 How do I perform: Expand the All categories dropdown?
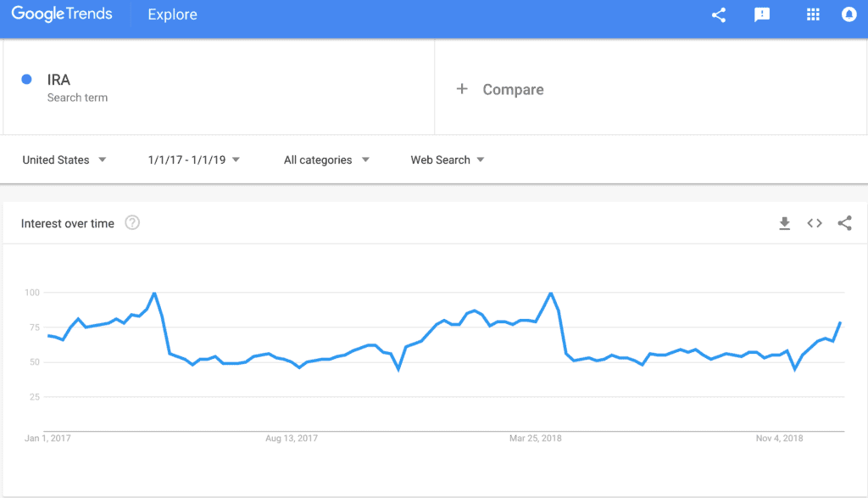coord(326,159)
